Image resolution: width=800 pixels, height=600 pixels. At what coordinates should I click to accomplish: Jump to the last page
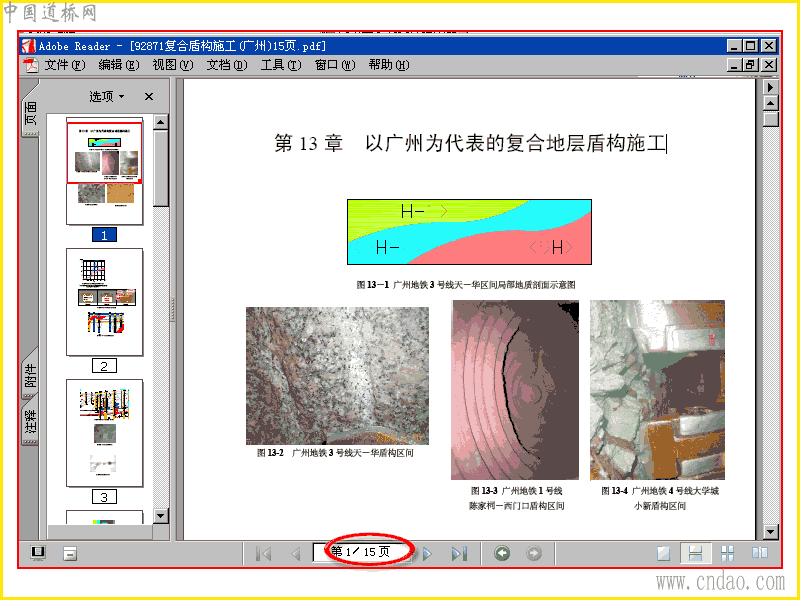tap(459, 553)
